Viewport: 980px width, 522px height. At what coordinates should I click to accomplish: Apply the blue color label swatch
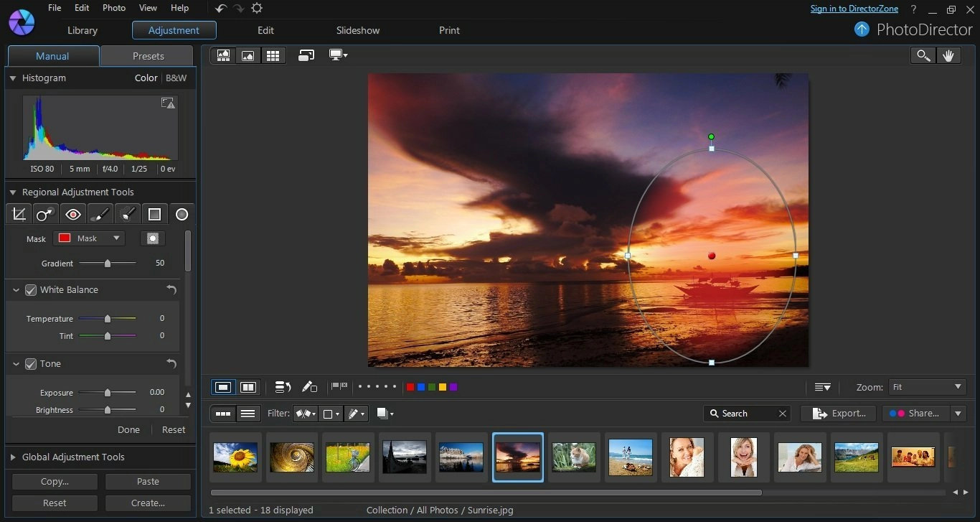coord(421,388)
